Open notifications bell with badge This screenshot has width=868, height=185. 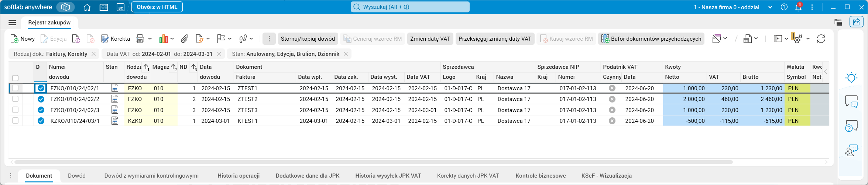798,7
